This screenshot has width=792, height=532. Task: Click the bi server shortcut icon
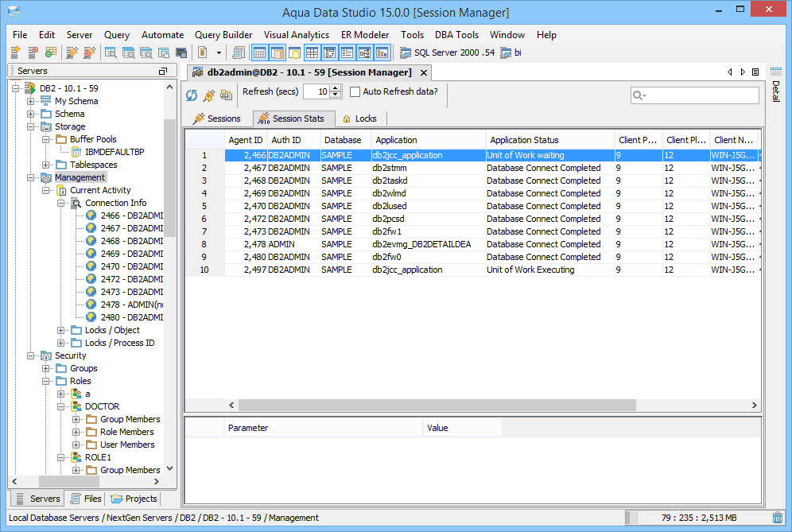(x=505, y=52)
